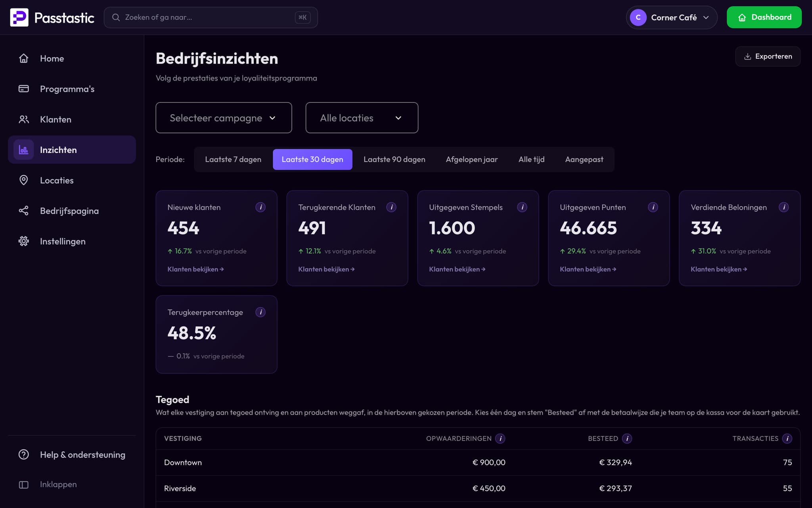Click the ⌘K shortcut badge
The width and height of the screenshot is (812, 508).
(x=303, y=17)
